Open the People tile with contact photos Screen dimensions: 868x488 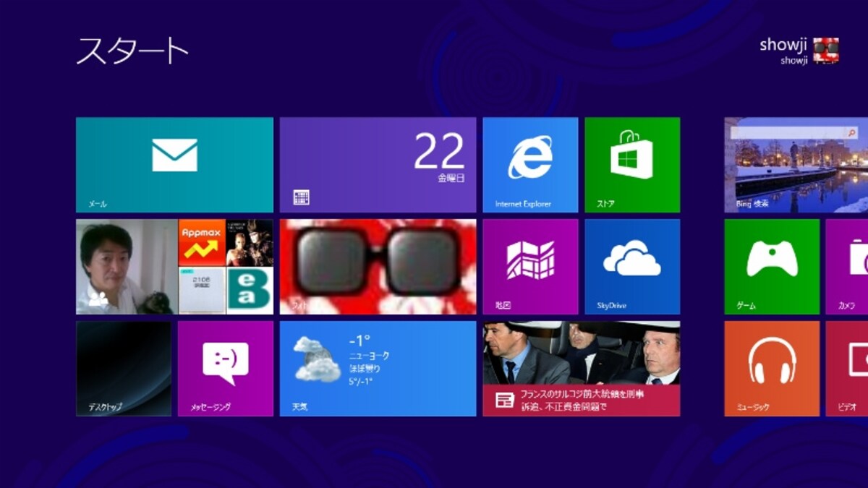click(174, 267)
